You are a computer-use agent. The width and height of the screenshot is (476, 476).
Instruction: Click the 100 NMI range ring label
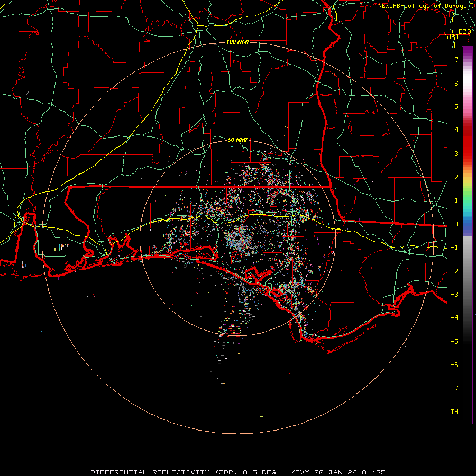coord(237,42)
